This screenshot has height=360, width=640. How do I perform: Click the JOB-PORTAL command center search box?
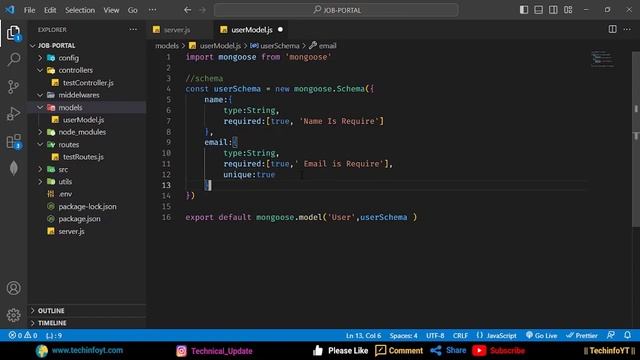point(336,10)
